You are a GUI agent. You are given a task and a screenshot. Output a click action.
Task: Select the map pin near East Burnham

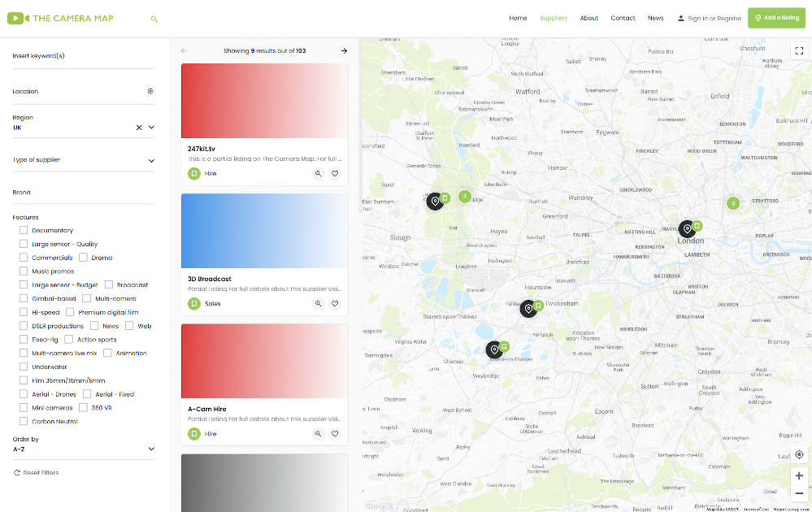[x=435, y=201]
